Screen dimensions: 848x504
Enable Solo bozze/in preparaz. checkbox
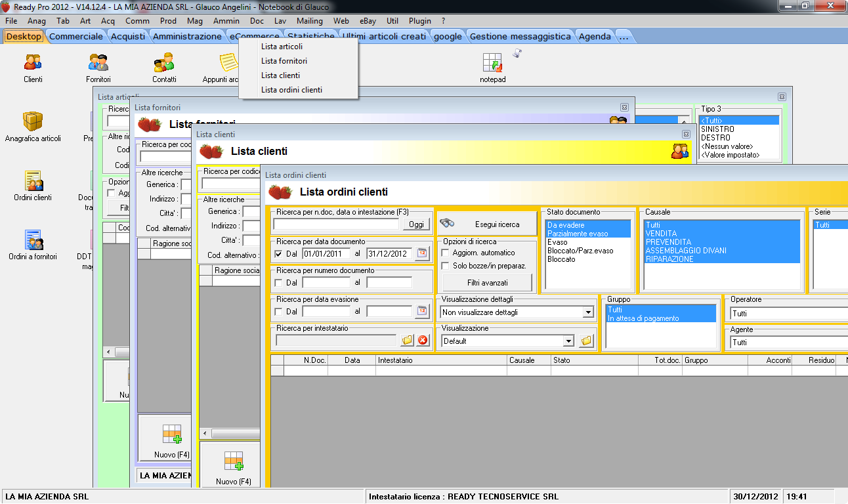[x=446, y=266]
